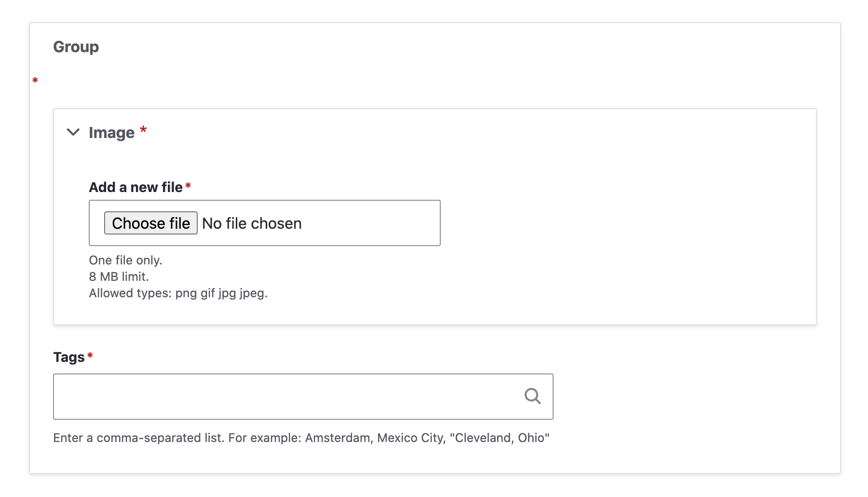Click the lone red asterisk below Group
868x497 pixels.
coord(35,81)
